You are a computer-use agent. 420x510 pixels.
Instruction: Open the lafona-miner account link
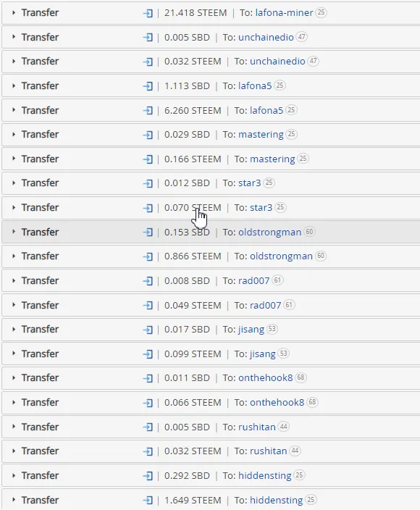pos(284,13)
